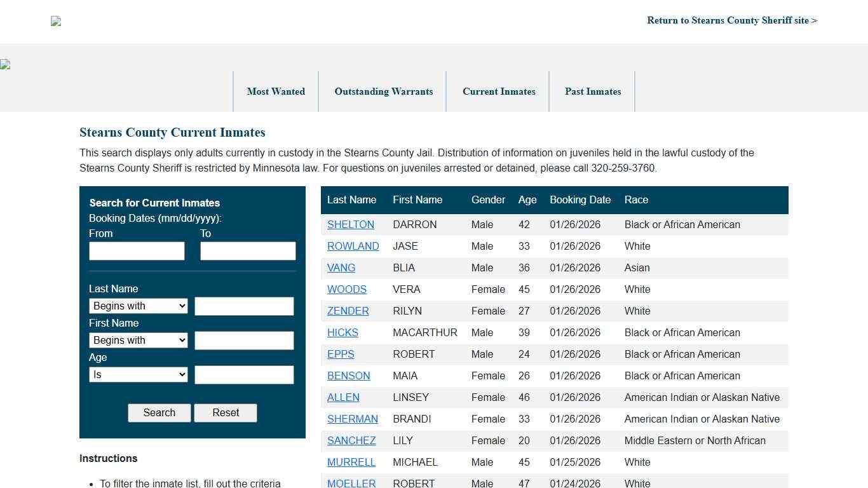Viewport: 868px width, 488px height.
Task: Open the Current Inmates page
Action: click(x=499, y=91)
